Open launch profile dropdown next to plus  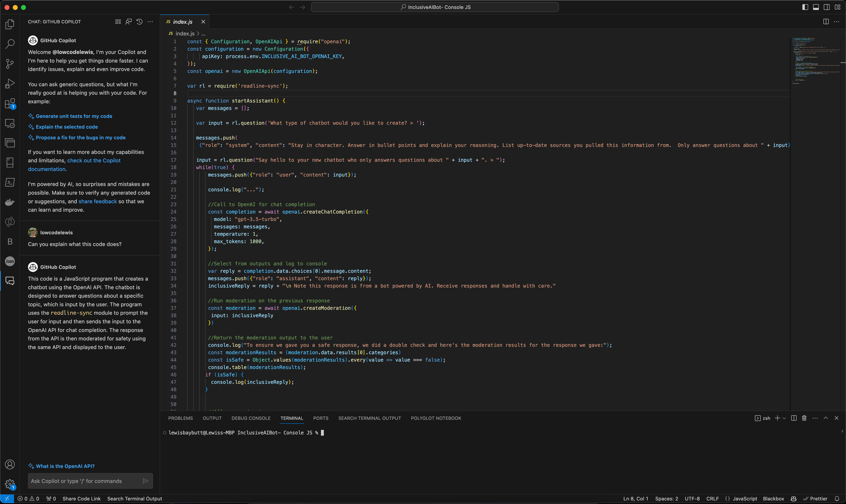784,418
